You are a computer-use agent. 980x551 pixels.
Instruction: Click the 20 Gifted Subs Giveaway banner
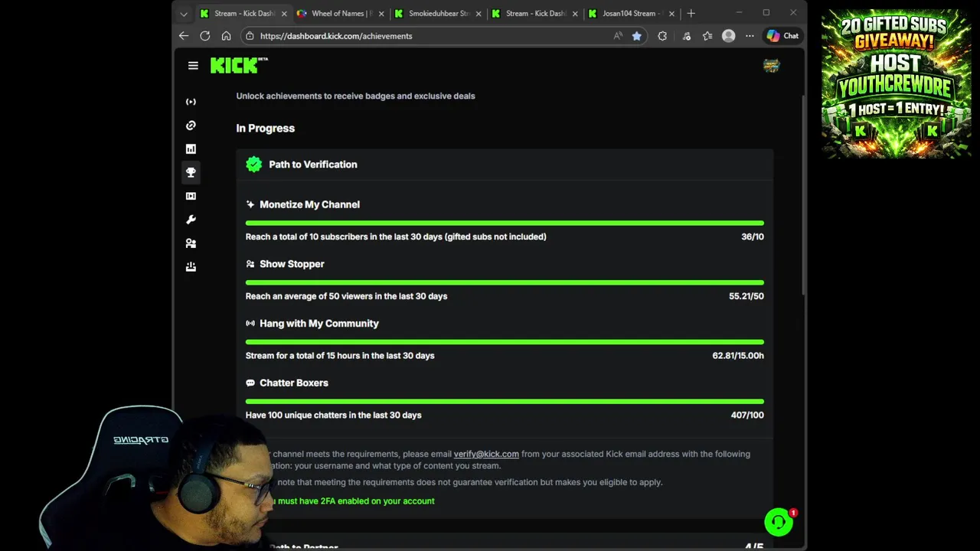coord(896,84)
